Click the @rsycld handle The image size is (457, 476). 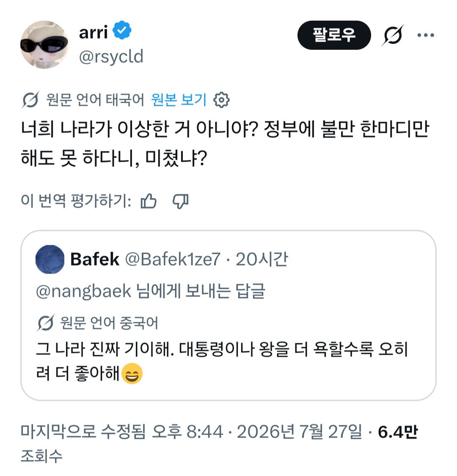pos(111,57)
